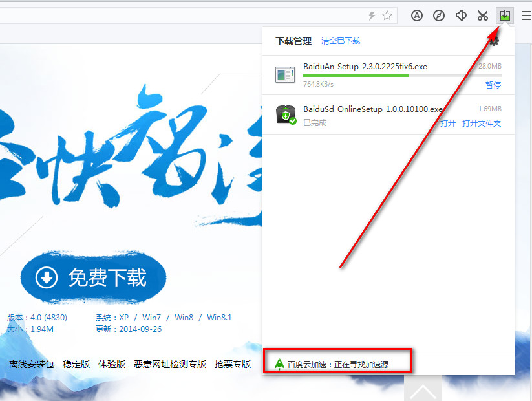Click the scissors screenshot tool icon

pyautogui.click(x=482, y=16)
